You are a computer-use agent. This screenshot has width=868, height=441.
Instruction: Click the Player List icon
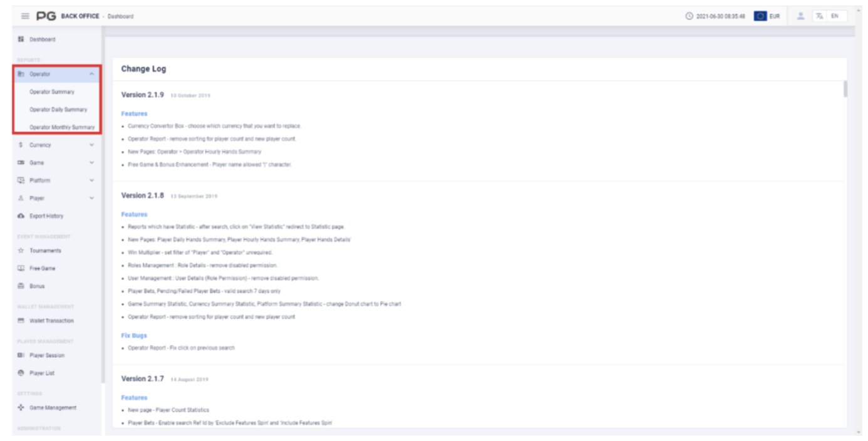21,373
